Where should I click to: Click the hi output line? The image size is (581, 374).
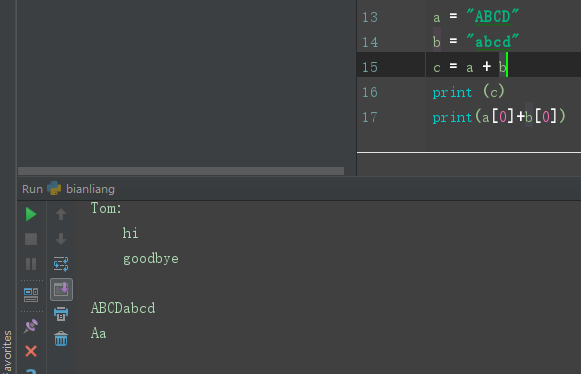point(130,233)
